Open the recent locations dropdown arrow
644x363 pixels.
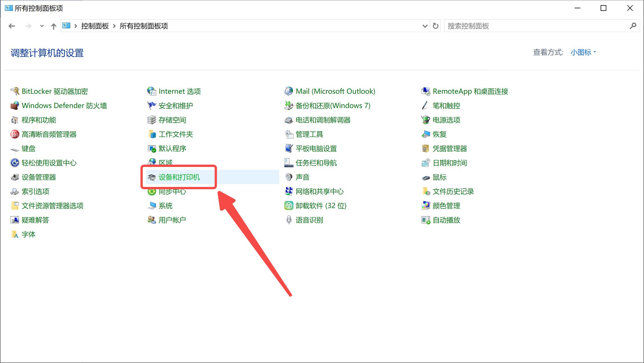tap(42, 26)
